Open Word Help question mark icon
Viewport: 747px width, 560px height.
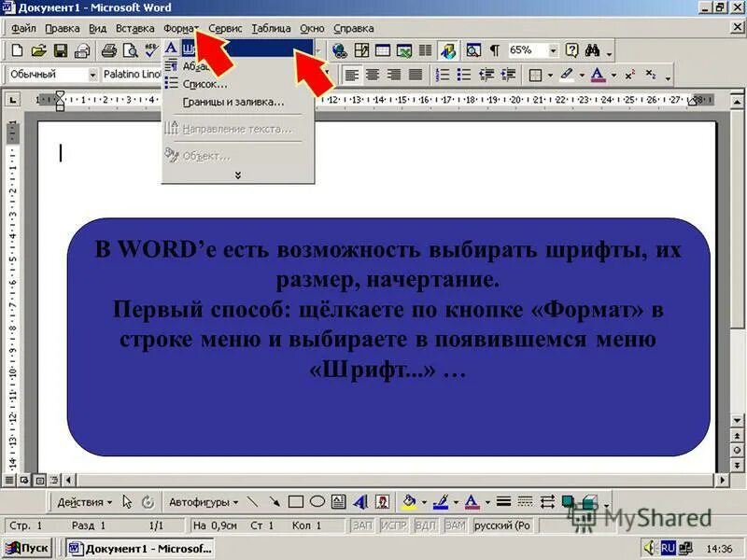click(x=571, y=50)
